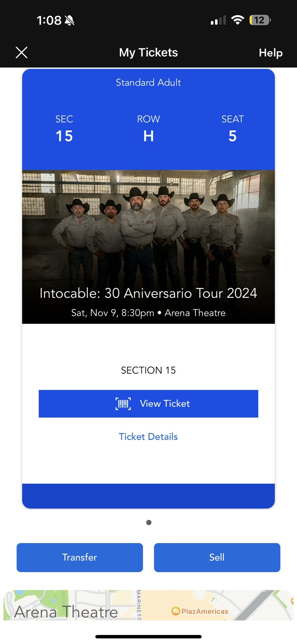297x644 pixels.
Task: Tap the PlazAmericas map marker icon
Action: (176, 611)
